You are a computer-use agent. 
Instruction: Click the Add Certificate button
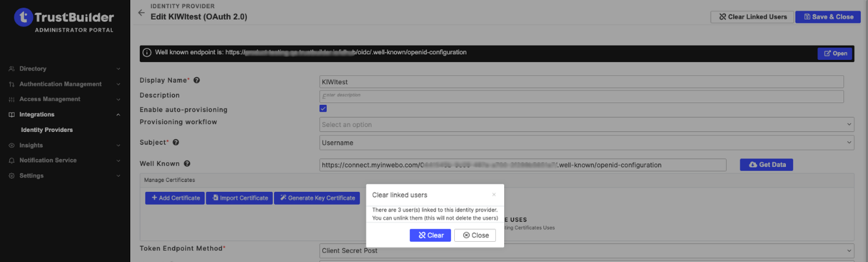(x=175, y=198)
